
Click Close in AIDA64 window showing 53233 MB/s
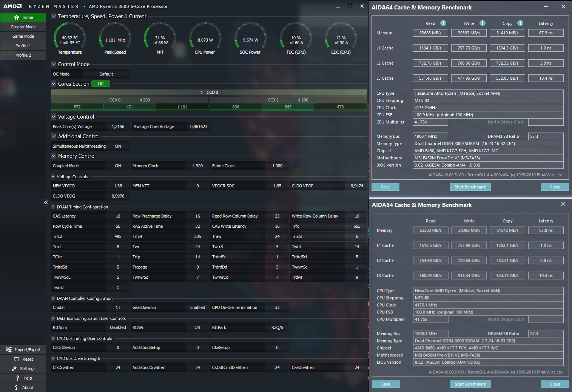coord(555,384)
